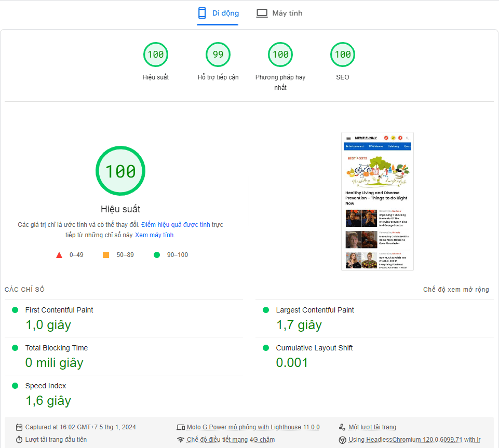Switch to the Di động tab

click(x=218, y=13)
